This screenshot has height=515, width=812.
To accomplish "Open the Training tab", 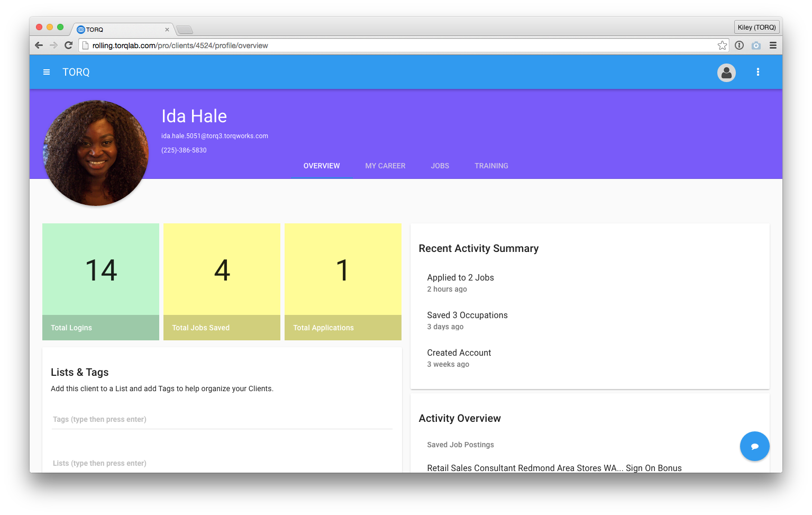I will coord(491,166).
